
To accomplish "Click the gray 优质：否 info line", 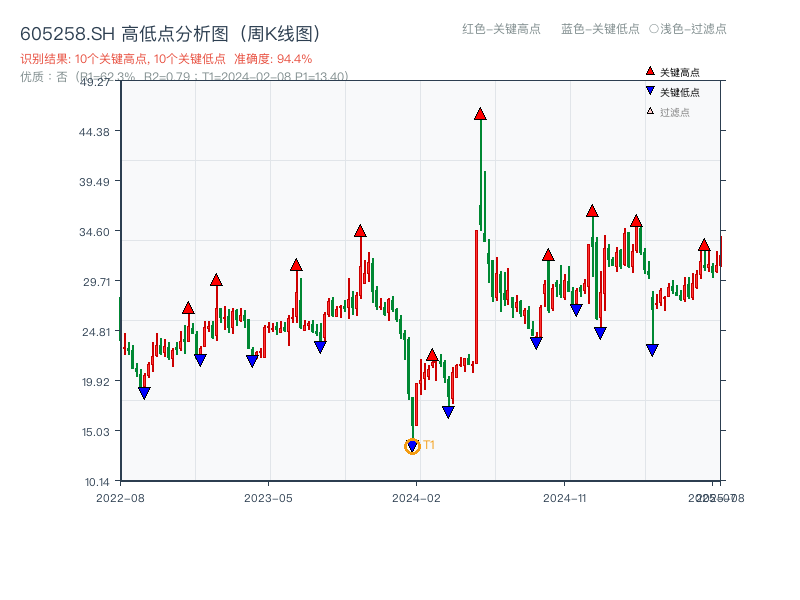I will (184, 77).
